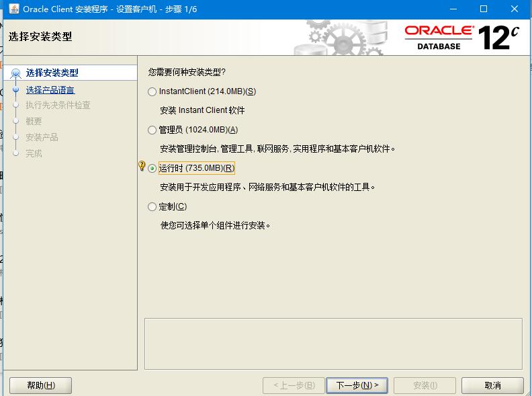Cancel the installer with the 取消 button
532x396 pixels.
(x=492, y=385)
